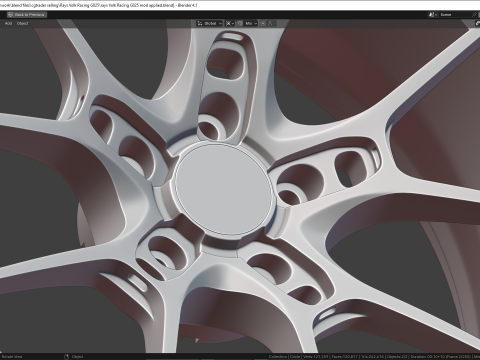Open the Object menu
The image size is (480, 360).
(23, 23)
